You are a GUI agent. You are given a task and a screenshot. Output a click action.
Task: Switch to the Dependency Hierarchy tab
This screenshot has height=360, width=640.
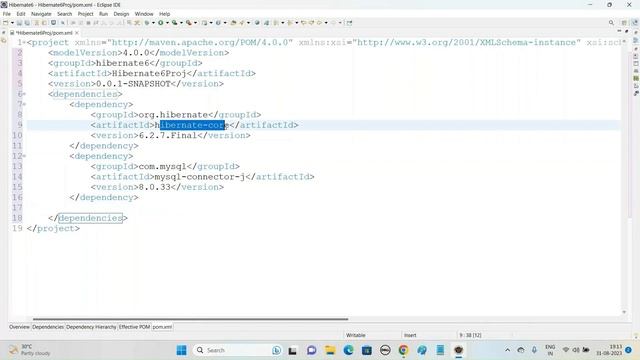91,327
